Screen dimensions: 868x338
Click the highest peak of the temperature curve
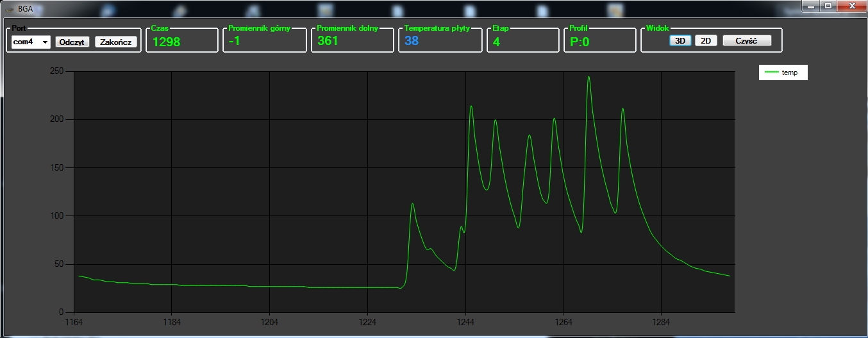point(588,77)
